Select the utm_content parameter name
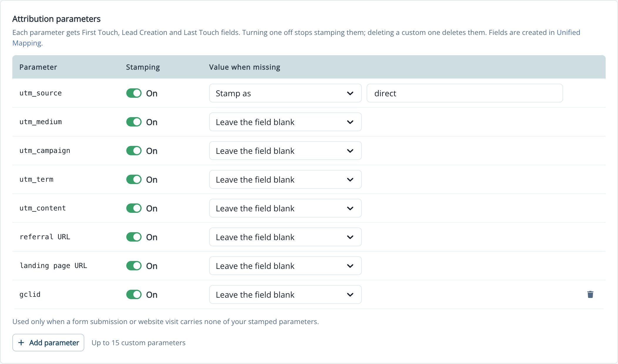This screenshot has height=364, width=618. [43, 208]
